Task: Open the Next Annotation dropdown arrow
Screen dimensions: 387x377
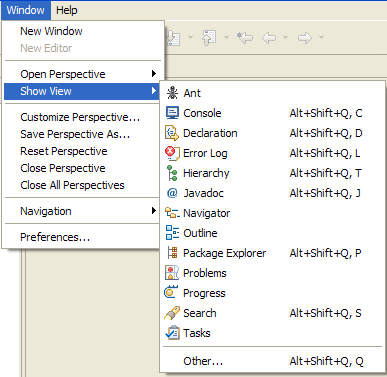Action: point(190,37)
